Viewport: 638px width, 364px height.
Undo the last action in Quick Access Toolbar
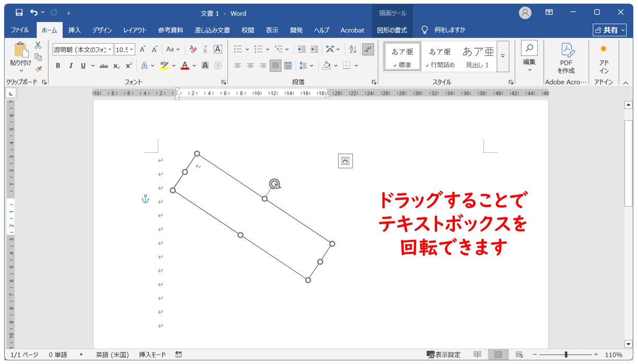(x=34, y=13)
